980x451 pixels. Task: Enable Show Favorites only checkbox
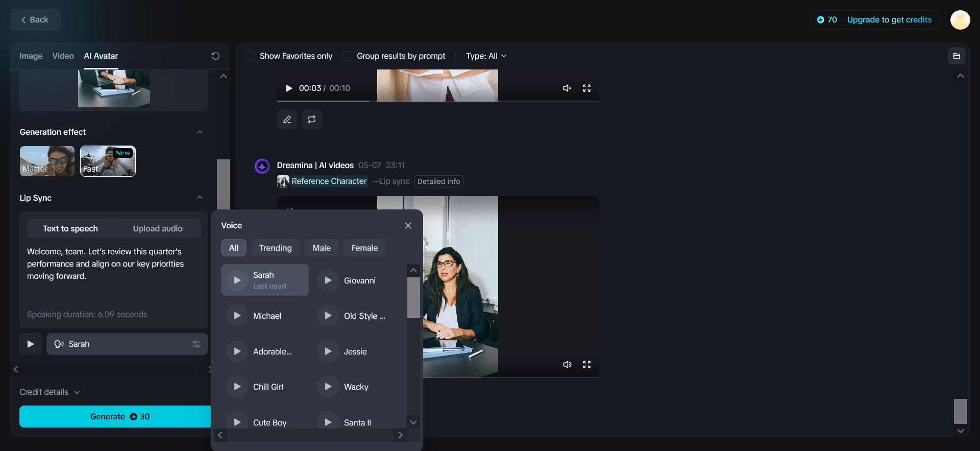pos(250,56)
